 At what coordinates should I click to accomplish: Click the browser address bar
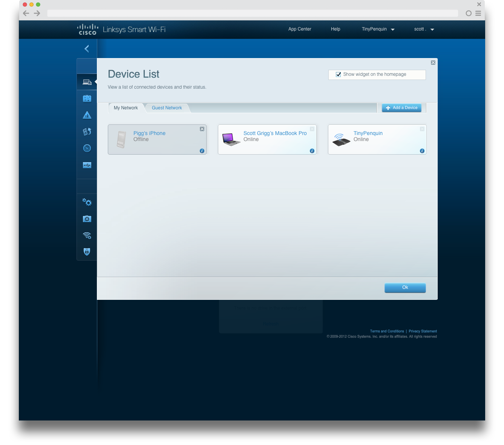pos(252,13)
